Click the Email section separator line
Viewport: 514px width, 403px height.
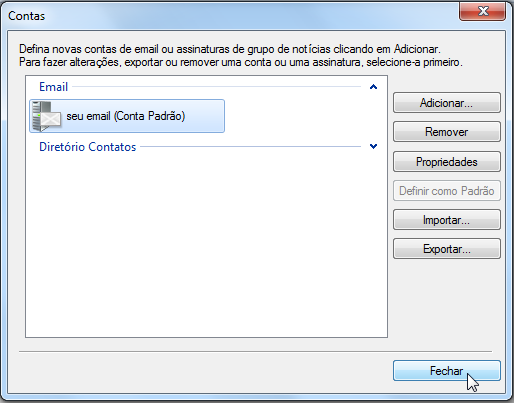tap(217, 87)
